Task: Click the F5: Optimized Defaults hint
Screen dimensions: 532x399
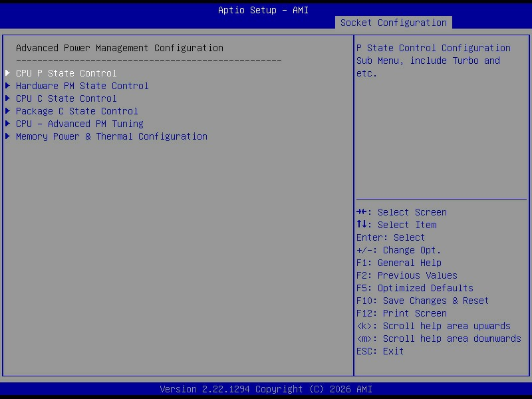Action: (414, 288)
